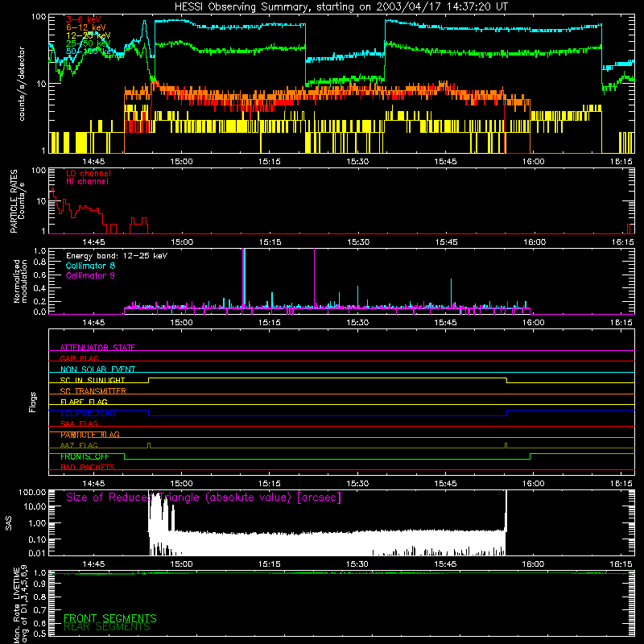
Task: Click the FRONTS_OFF flag label
Action: click(x=85, y=456)
